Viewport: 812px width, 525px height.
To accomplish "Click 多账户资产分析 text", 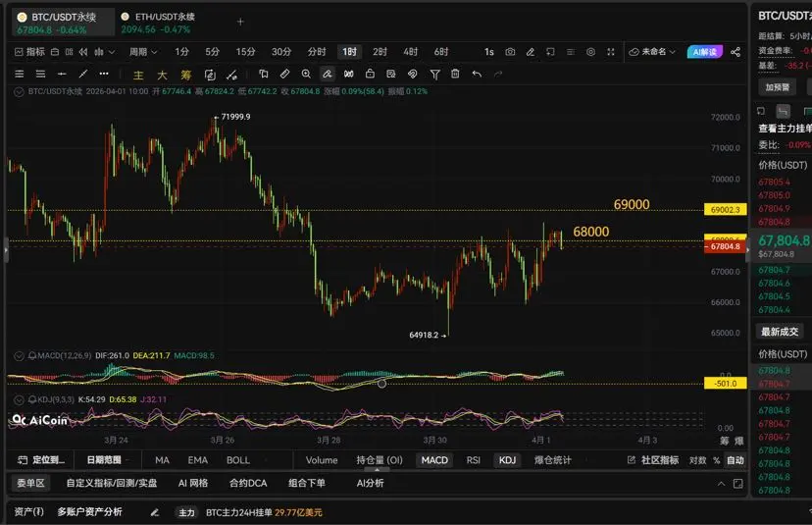I will click(89, 512).
